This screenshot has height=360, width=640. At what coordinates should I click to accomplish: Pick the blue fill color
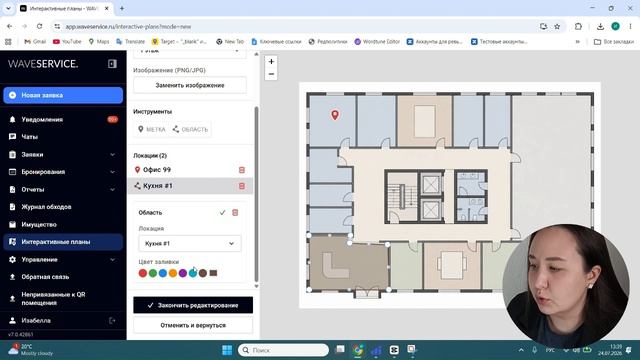click(x=163, y=273)
